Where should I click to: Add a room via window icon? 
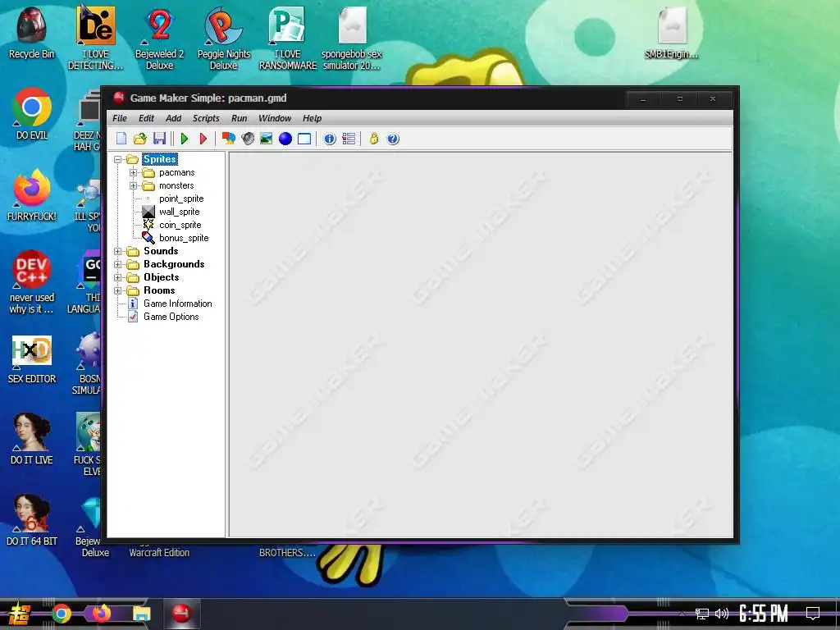click(304, 139)
